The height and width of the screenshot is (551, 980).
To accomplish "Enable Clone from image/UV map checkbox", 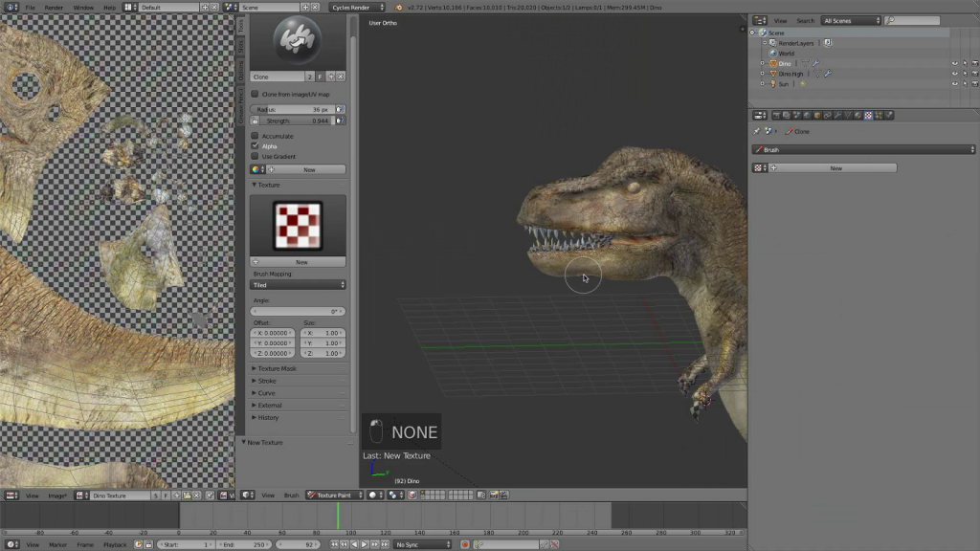I will pos(255,95).
